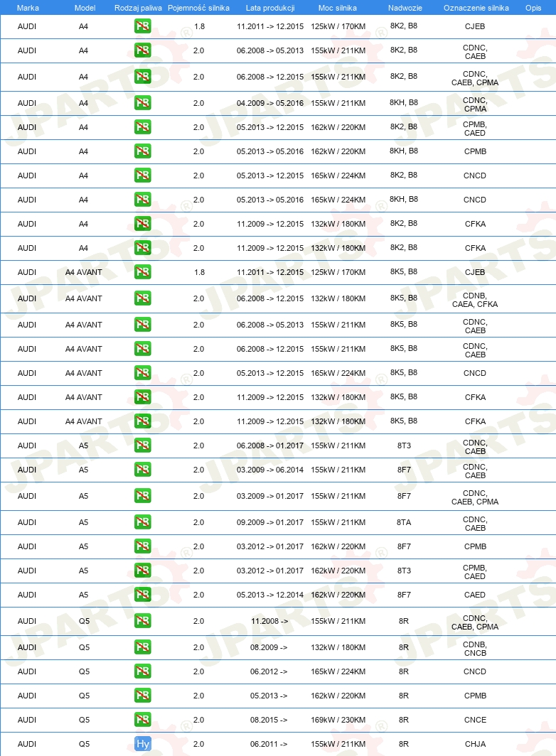
Task: Click the fuel icon in the A5 03.2009 -> 06.2014 row
Action: point(142,470)
